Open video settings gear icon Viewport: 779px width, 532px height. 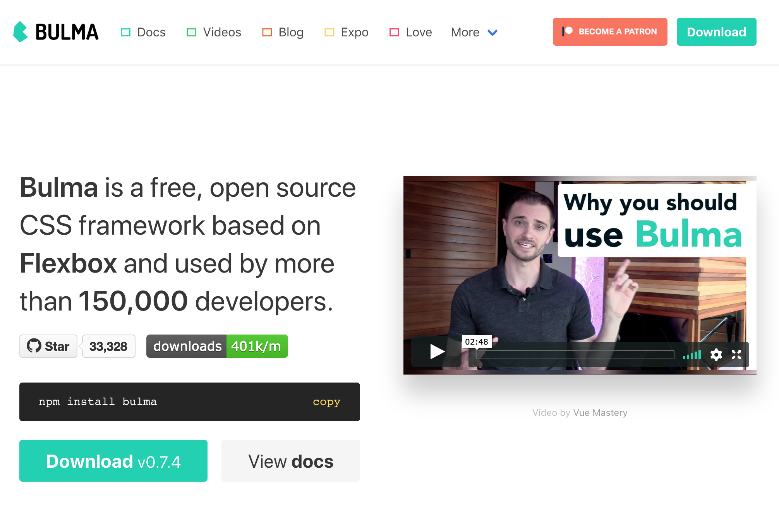[x=716, y=354]
